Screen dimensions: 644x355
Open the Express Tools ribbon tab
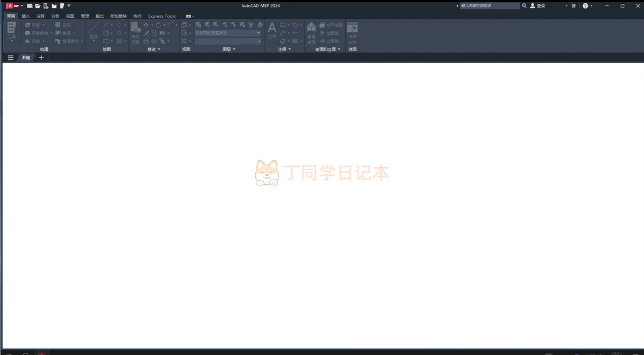pyautogui.click(x=162, y=16)
